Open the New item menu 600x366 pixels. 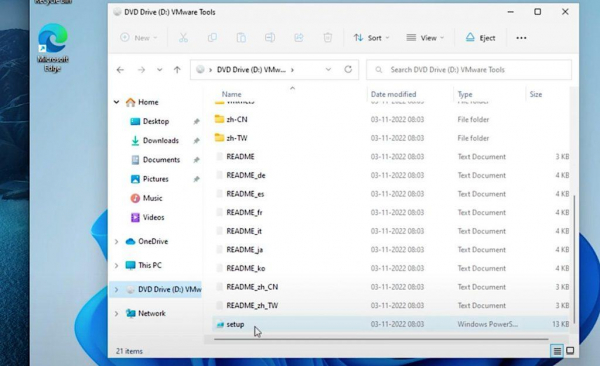coord(139,38)
